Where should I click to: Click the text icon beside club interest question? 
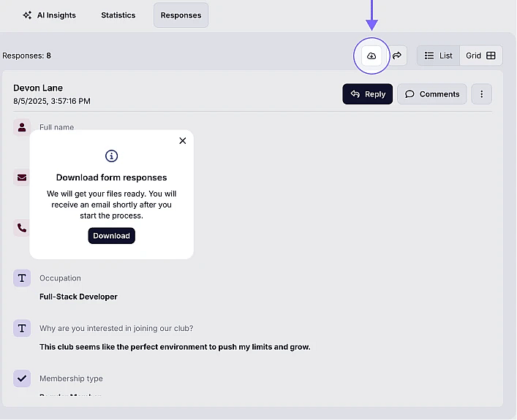tap(22, 328)
